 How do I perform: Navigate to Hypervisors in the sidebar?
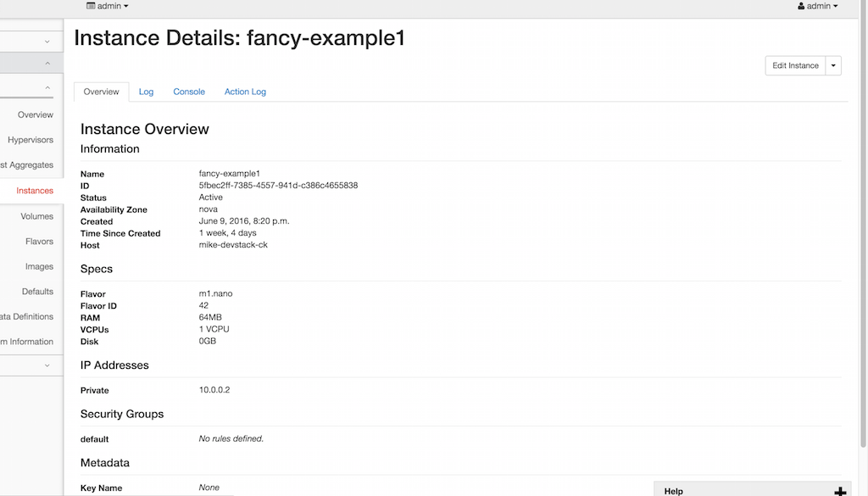[31, 140]
